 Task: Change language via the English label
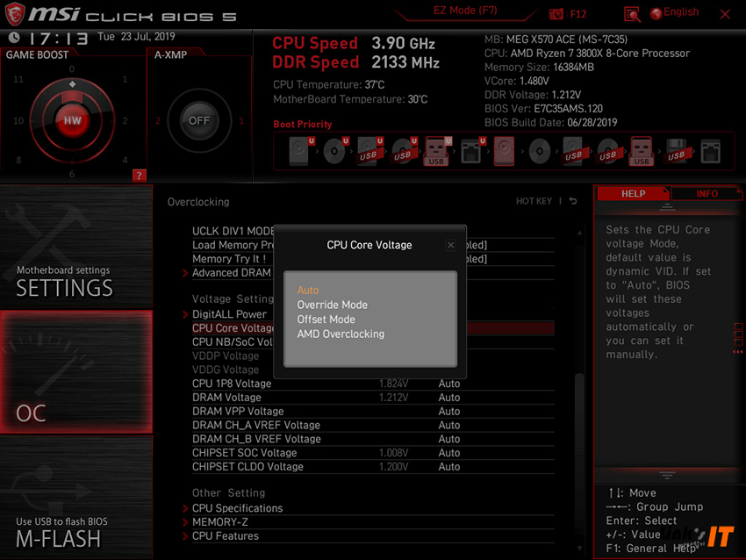(681, 12)
